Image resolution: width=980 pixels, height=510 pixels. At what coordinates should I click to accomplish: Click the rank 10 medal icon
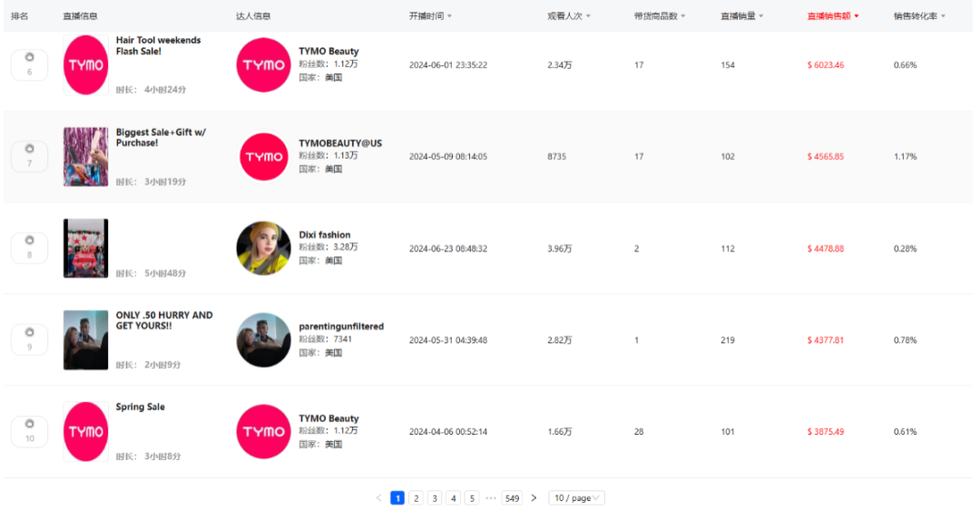click(29, 424)
